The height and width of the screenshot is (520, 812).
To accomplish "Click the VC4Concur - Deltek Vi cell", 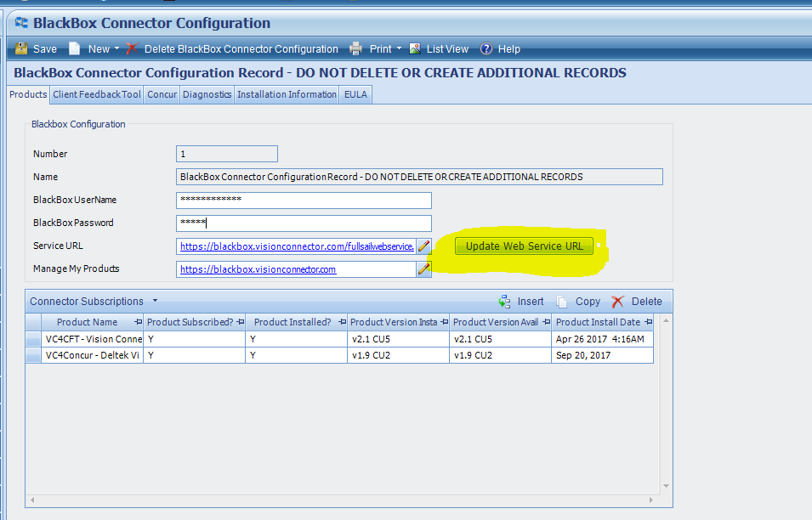I will click(92, 355).
